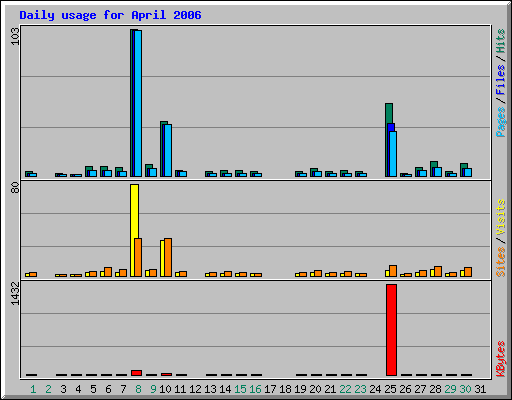Click the day label '30' on the axis
512x400 pixels.
[465, 389]
